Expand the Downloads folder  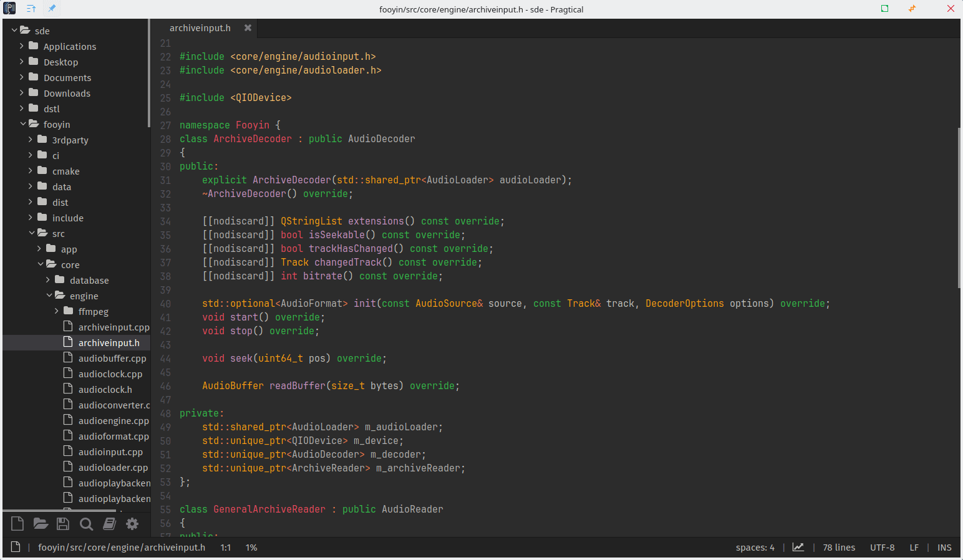coord(22,93)
